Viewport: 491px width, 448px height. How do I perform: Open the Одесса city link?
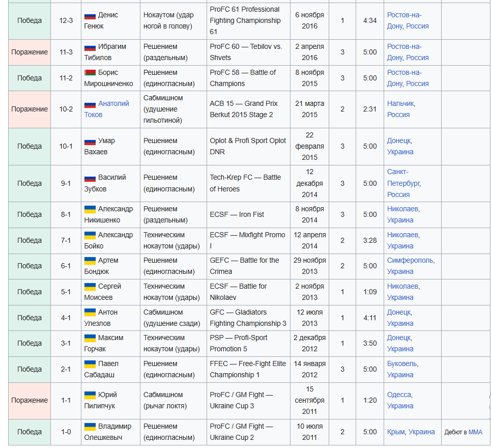(x=399, y=395)
